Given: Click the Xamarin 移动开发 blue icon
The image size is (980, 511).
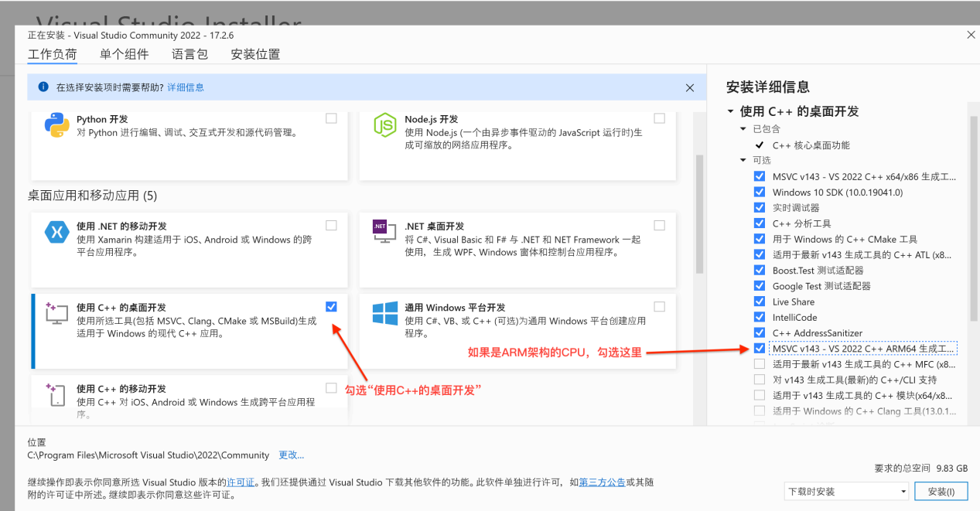Looking at the screenshot, I should (x=55, y=232).
